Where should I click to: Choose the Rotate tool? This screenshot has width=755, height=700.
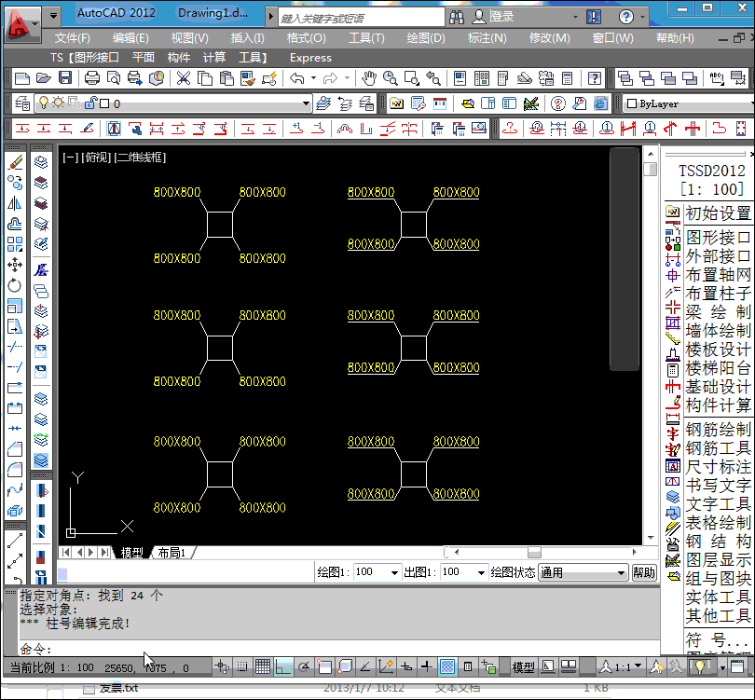tap(15, 285)
